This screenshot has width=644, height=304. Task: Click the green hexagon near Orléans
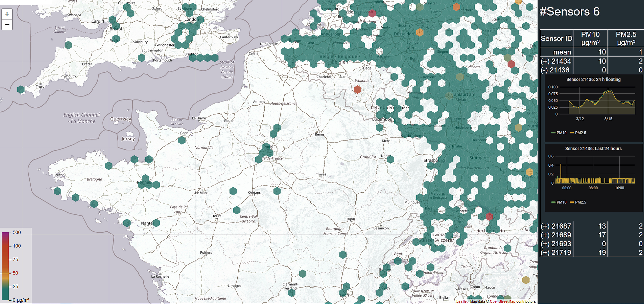pos(277,191)
